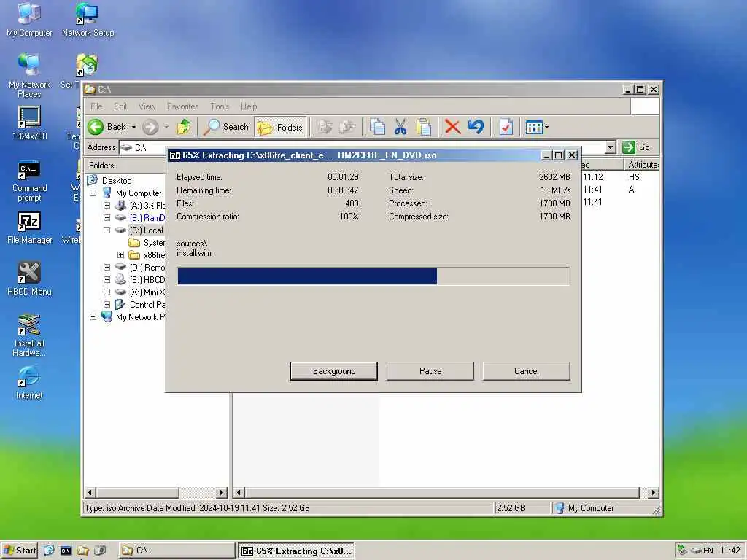747x560 pixels.
Task: Click the extraction progress bar
Action: tap(373, 276)
